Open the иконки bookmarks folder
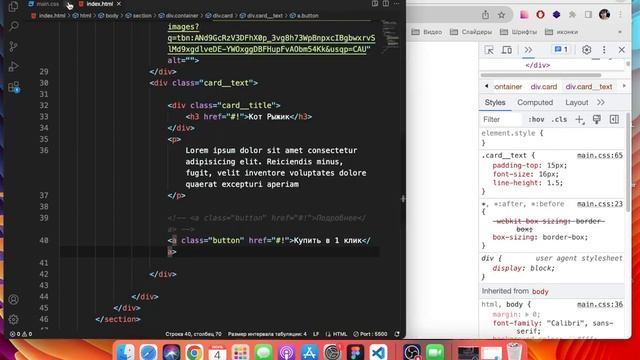The width and height of the screenshot is (640, 360). click(561, 32)
